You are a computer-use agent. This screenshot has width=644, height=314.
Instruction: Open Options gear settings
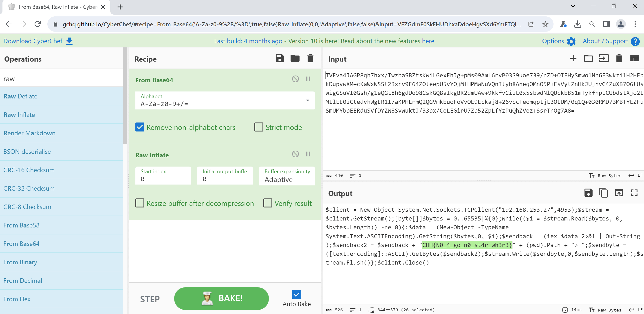(x=571, y=41)
